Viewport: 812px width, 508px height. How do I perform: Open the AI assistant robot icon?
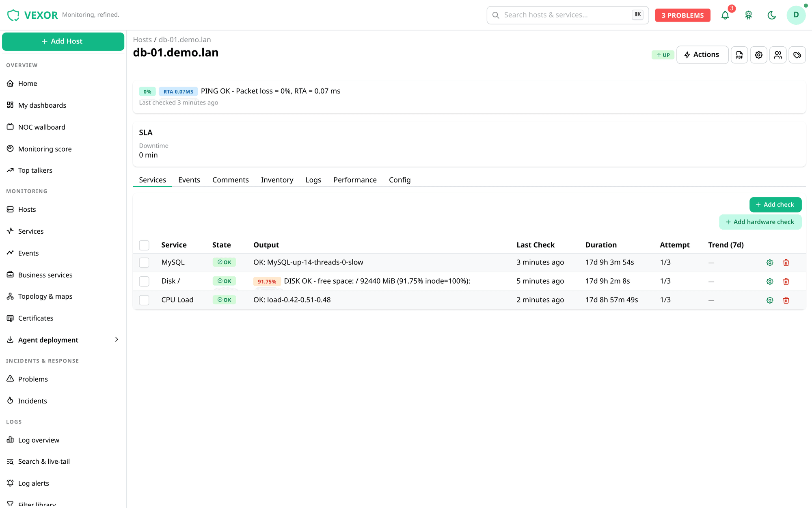[749, 15]
